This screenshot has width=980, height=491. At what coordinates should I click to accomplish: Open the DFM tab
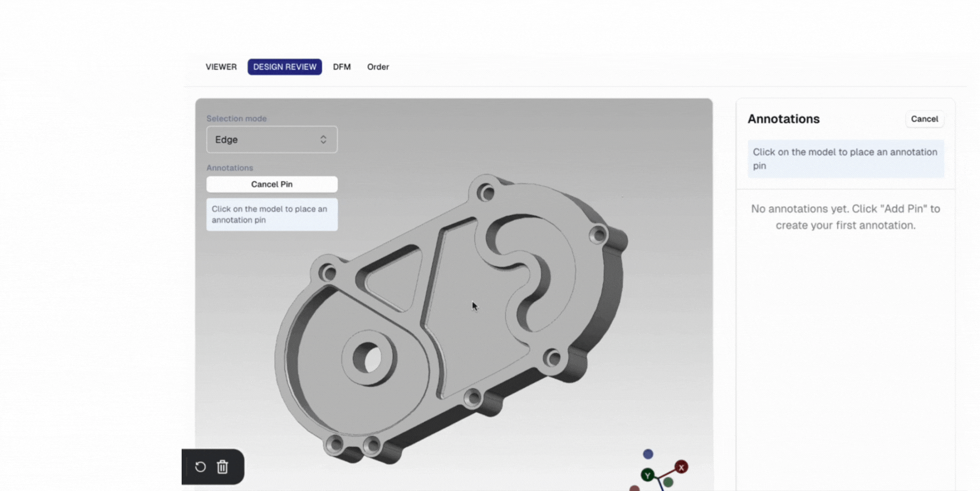(x=341, y=67)
